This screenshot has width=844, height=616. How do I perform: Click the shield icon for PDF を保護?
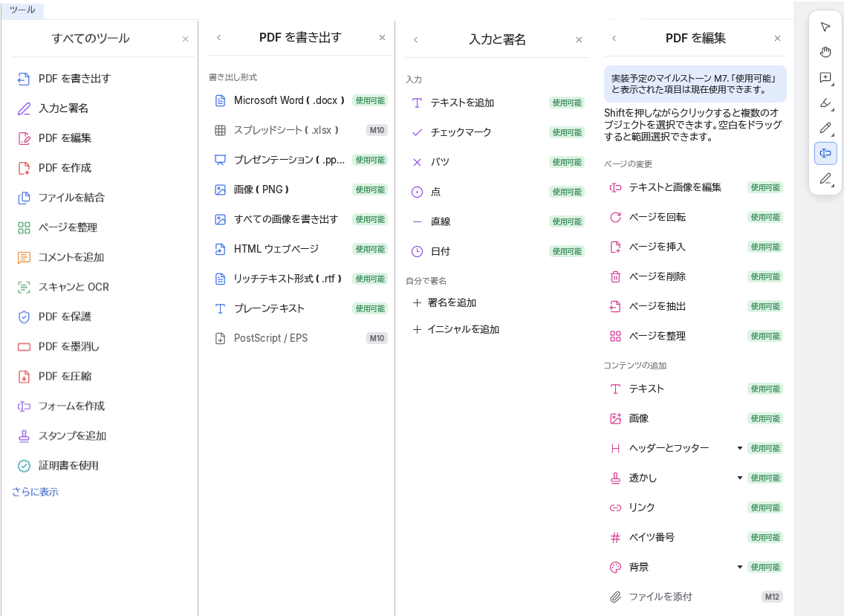(25, 317)
